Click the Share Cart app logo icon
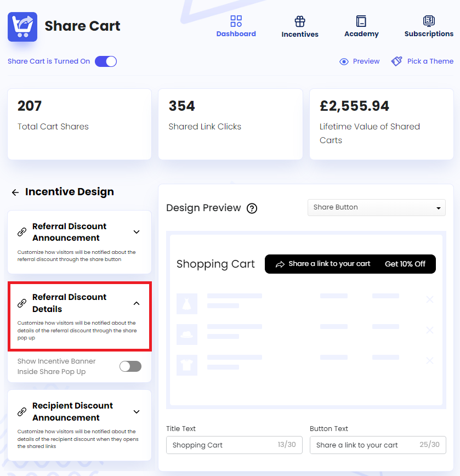460x476 pixels. (x=22, y=26)
